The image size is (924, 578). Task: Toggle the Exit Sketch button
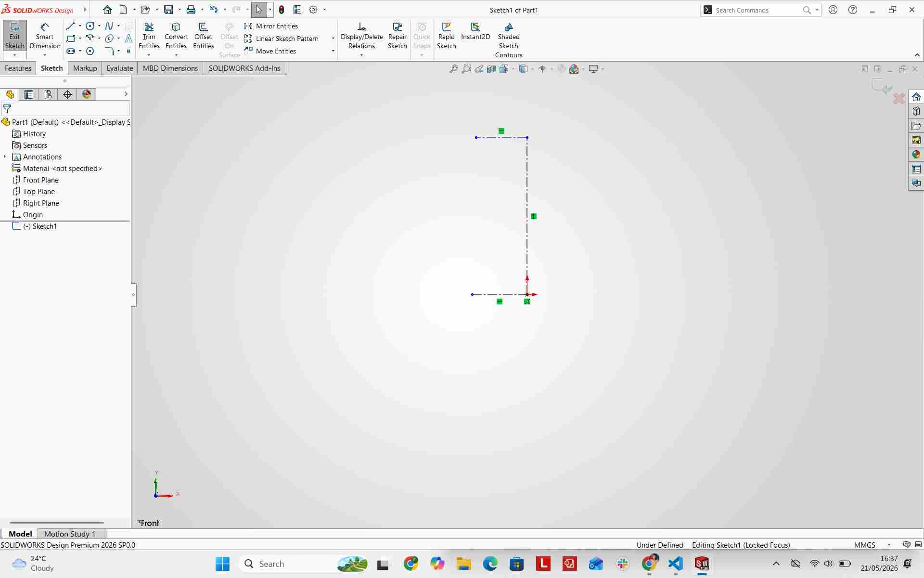[14, 36]
